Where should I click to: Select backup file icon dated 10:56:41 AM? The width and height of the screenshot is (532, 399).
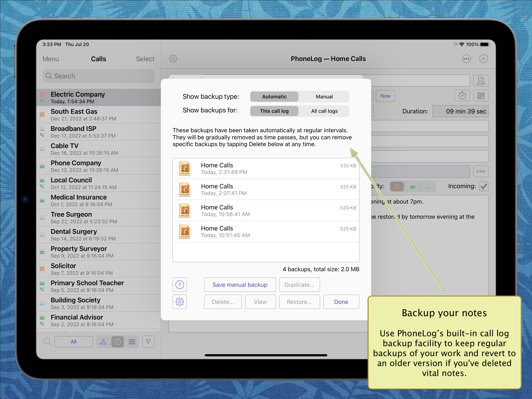coord(185,211)
